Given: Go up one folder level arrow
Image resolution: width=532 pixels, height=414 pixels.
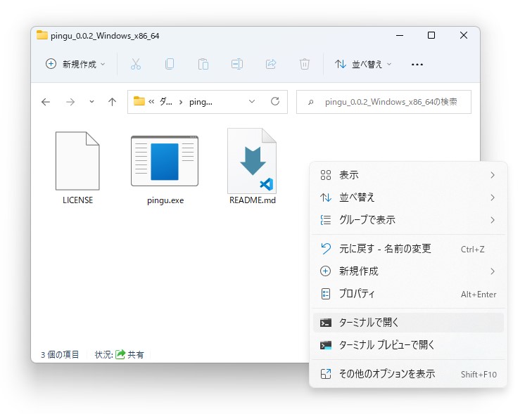Looking at the screenshot, I should click(x=112, y=102).
